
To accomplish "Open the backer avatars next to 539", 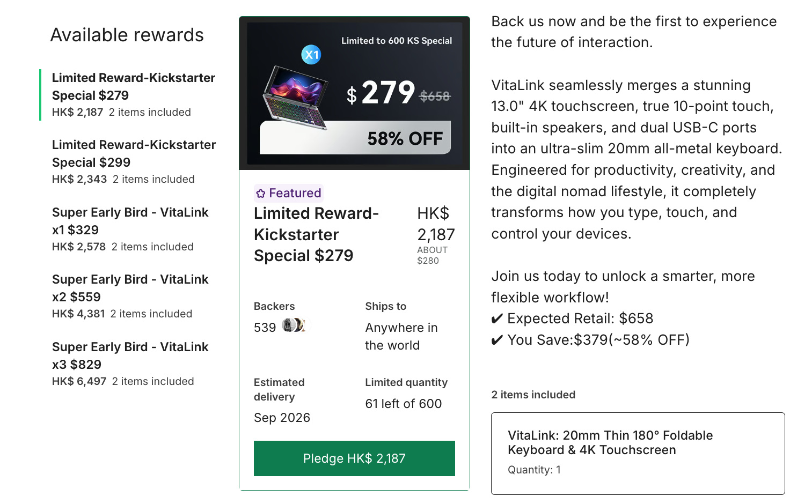I will point(294,325).
